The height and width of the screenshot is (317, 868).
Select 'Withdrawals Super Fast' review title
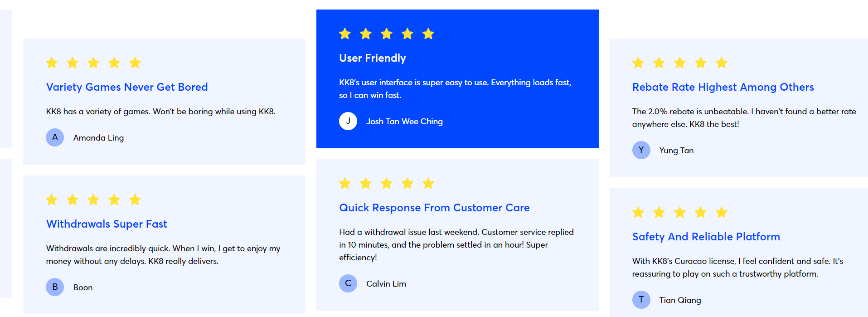107,224
